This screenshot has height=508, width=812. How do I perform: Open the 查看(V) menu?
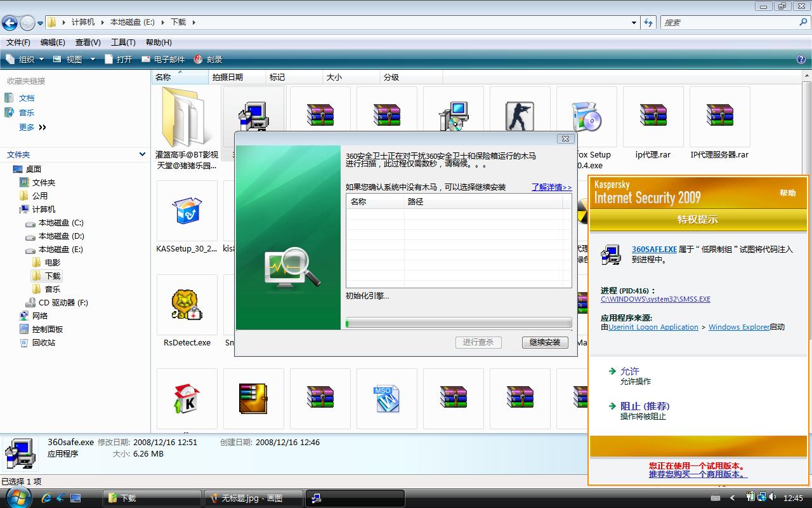click(x=88, y=42)
